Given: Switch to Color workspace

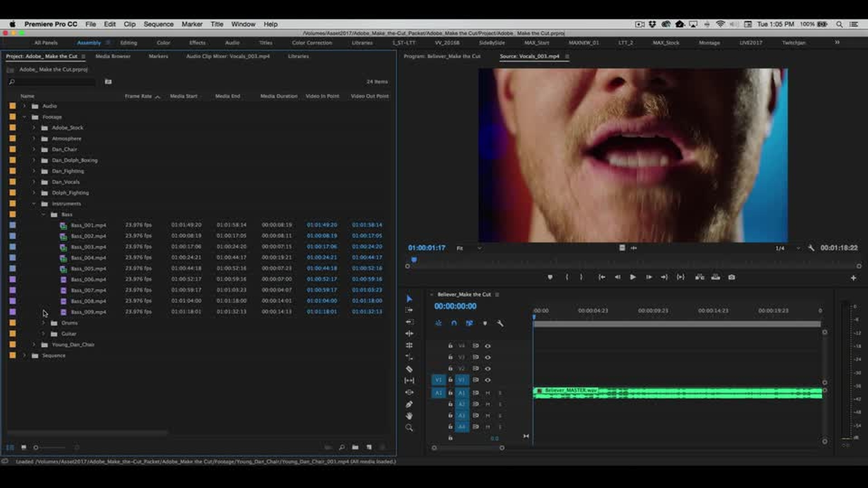Looking at the screenshot, I should click(163, 43).
